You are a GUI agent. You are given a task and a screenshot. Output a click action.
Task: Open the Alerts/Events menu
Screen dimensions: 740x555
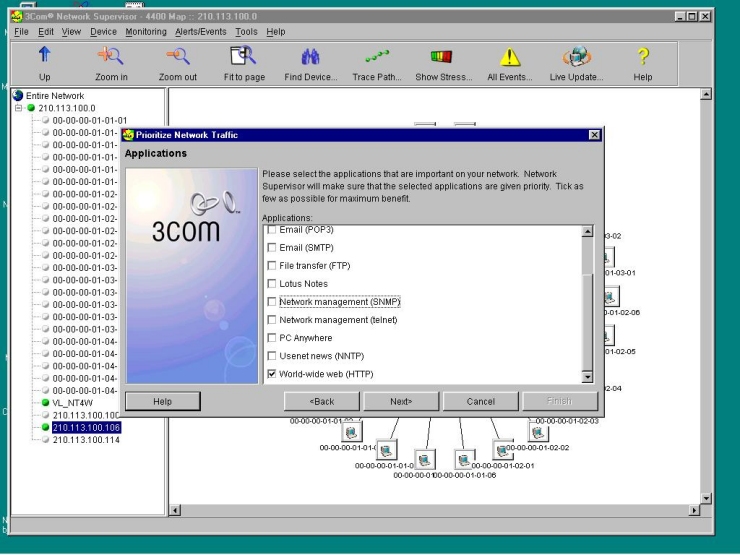tap(202, 32)
